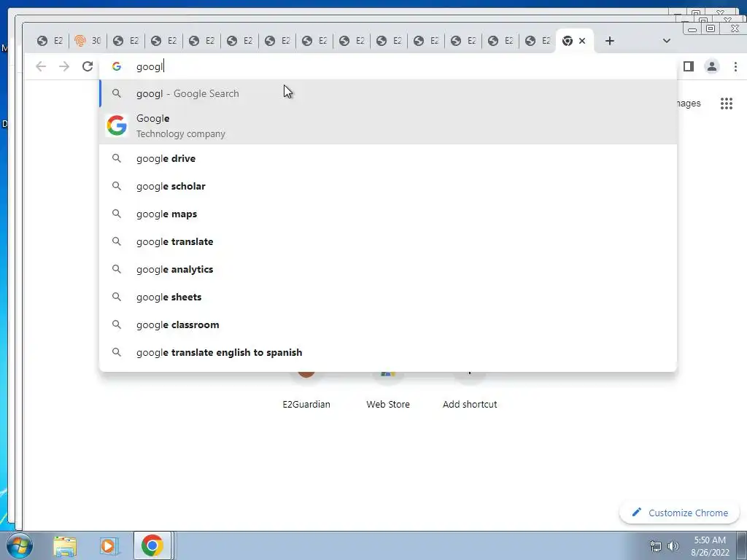Pick the 'google analytics' suggestion
Viewport: 747px width, 560px height.
coord(388,269)
